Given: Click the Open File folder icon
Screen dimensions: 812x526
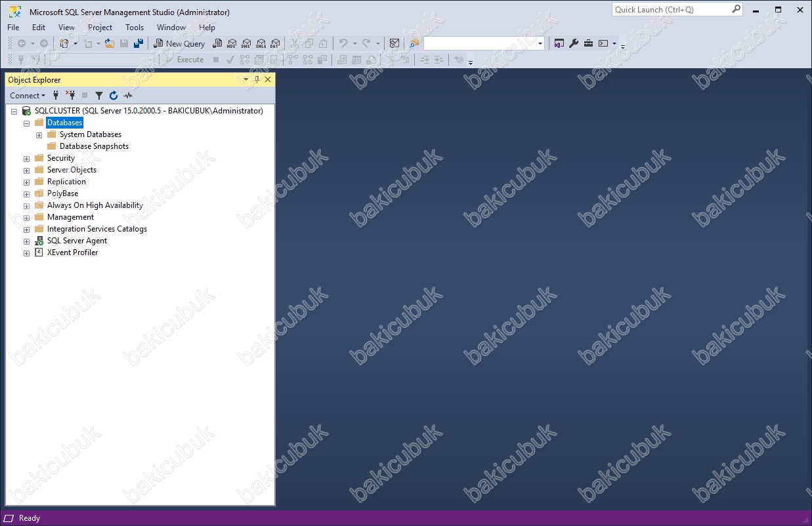Looking at the screenshot, I should tap(110, 43).
